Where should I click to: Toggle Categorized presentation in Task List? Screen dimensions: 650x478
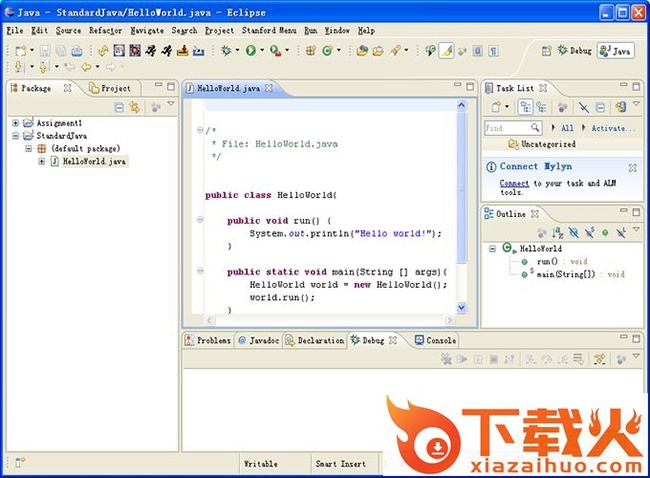click(526, 107)
